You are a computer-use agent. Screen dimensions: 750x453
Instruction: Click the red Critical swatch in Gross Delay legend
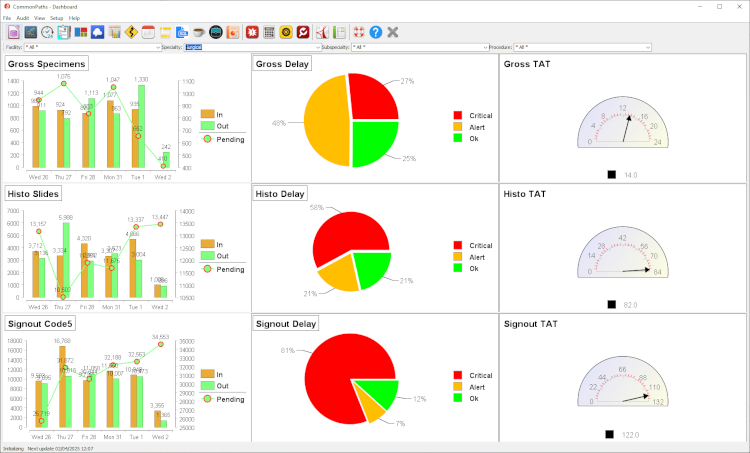(x=458, y=115)
